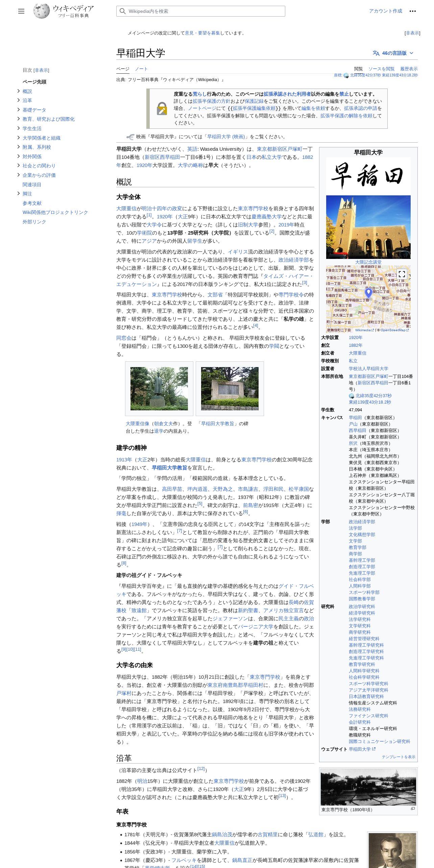This screenshot has width=434, height=868.
Task: Click the search magnifier icon
Action: 122,11
